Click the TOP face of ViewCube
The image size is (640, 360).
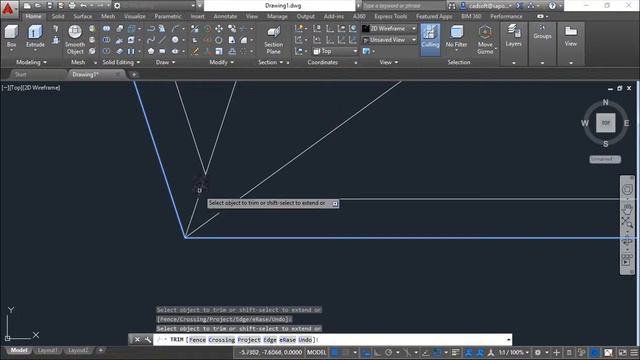click(606, 123)
